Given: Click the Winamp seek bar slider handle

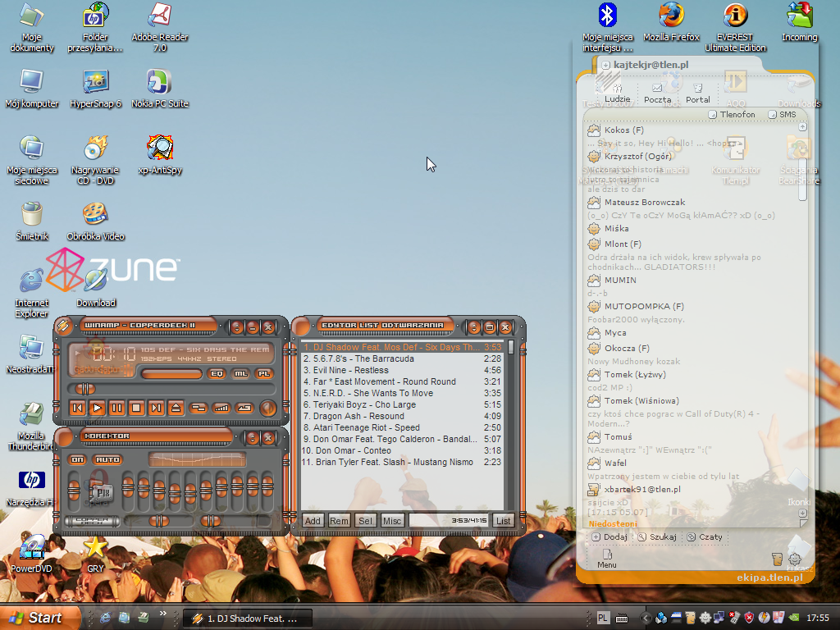Looking at the screenshot, I should coord(84,389).
